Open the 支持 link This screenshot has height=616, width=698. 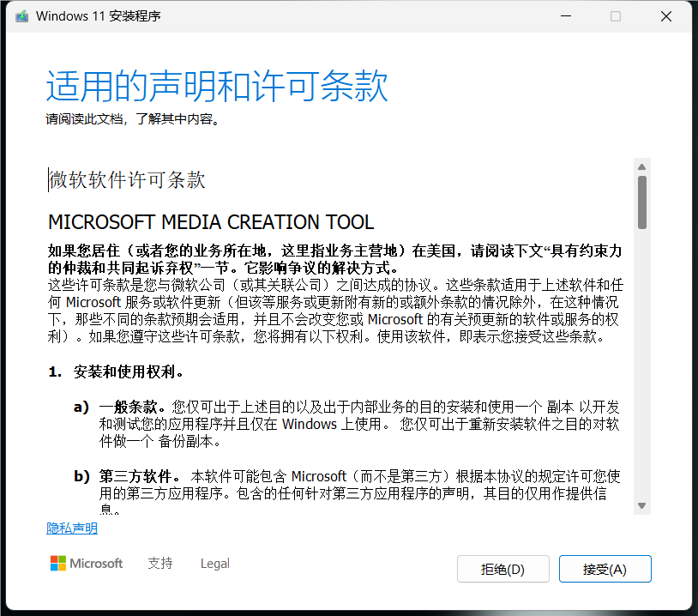[x=159, y=564]
